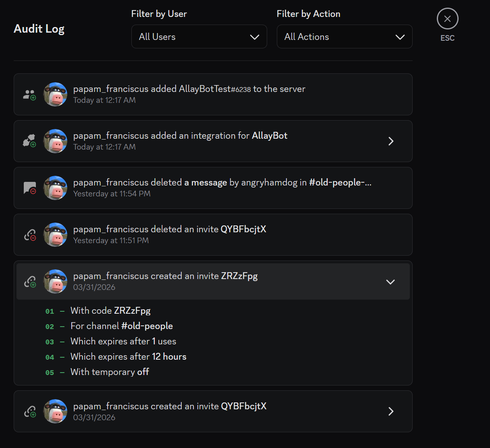Expand the AllayBot integration entry chevron
The image size is (490, 448).
coord(390,141)
